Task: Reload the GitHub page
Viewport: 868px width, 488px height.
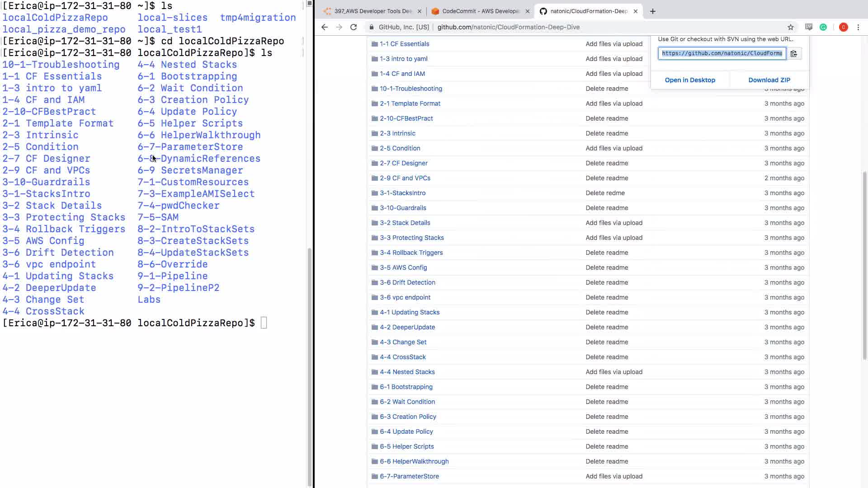Action: tap(354, 27)
